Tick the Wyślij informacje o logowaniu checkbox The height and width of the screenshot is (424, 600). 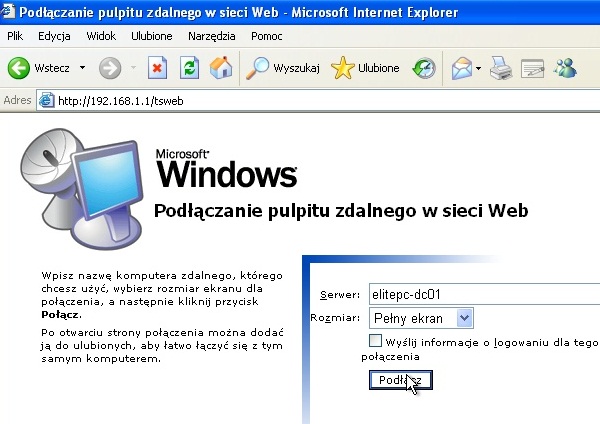tap(375, 340)
